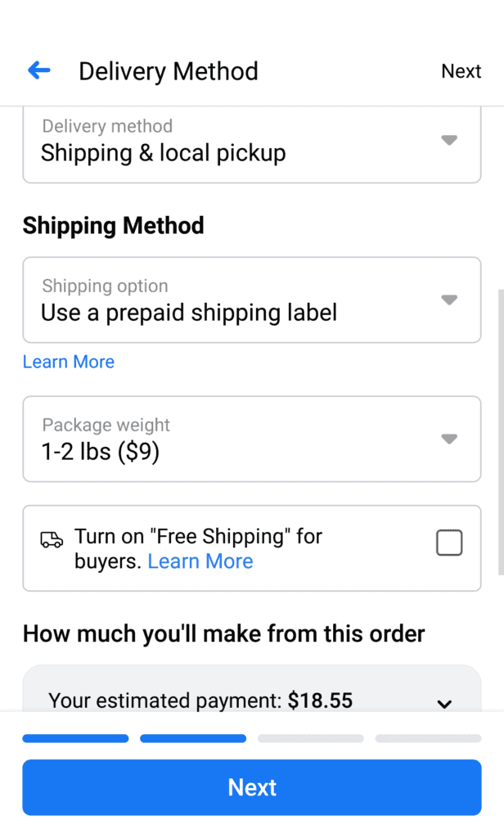
Task: Click the chevron on Shipping option field
Action: (x=449, y=300)
